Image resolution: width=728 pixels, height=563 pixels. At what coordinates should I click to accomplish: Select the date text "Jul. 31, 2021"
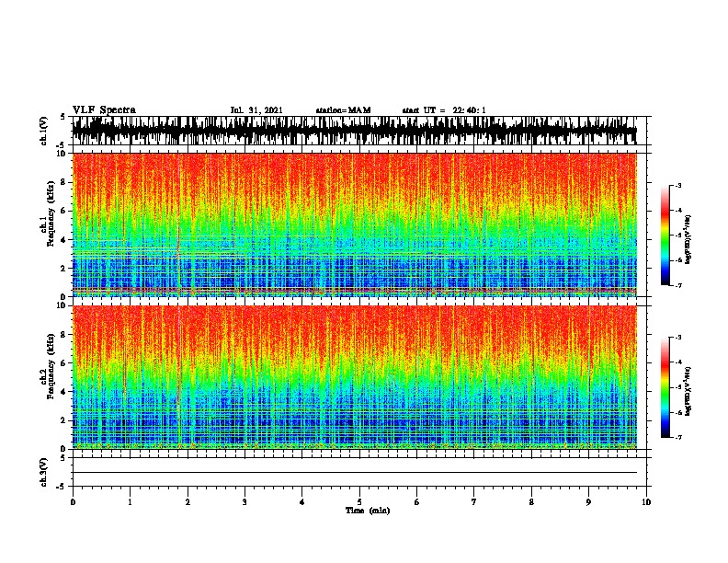point(256,110)
